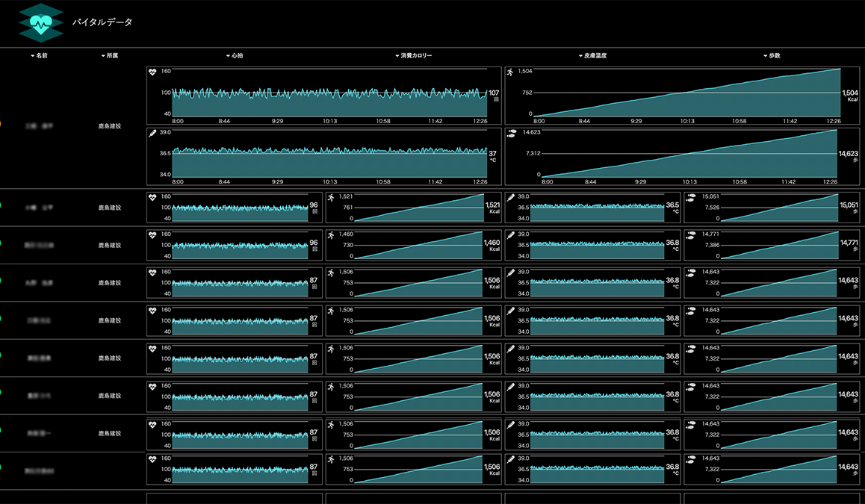Click the footsteps icon in the 15,051 steps chart
Viewport: 865px width, 504px height.
(690, 197)
